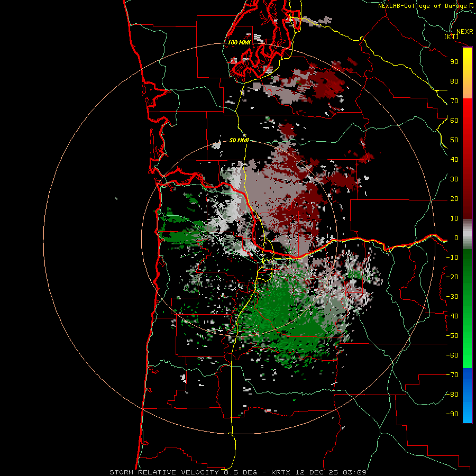Click the 50 value on the velocity scale
The image size is (476, 476).
454,140
